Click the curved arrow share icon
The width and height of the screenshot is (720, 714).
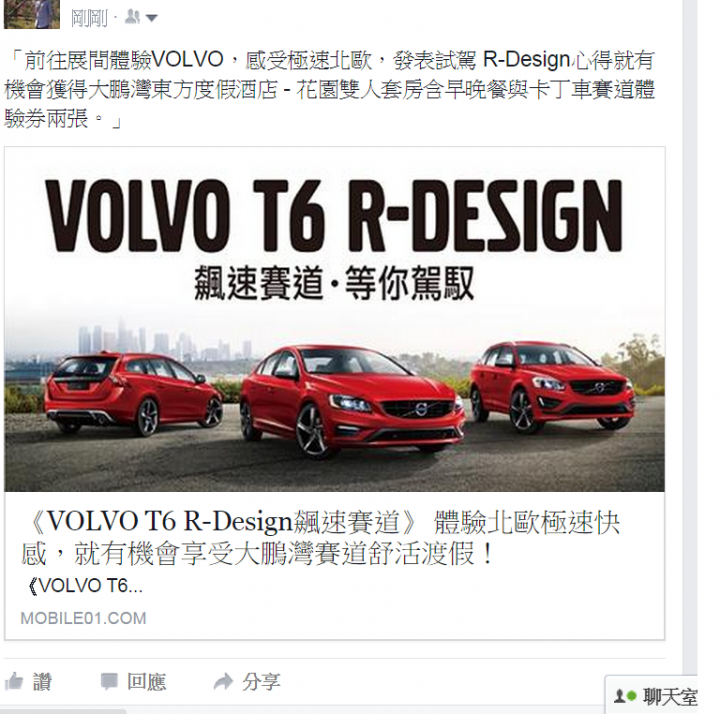point(224,682)
